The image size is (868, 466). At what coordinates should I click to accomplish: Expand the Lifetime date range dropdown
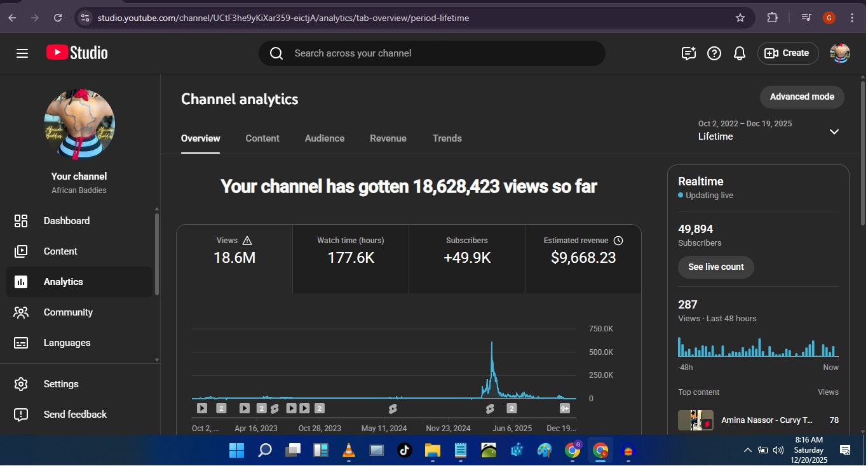pyautogui.click(x=834, y=131)
